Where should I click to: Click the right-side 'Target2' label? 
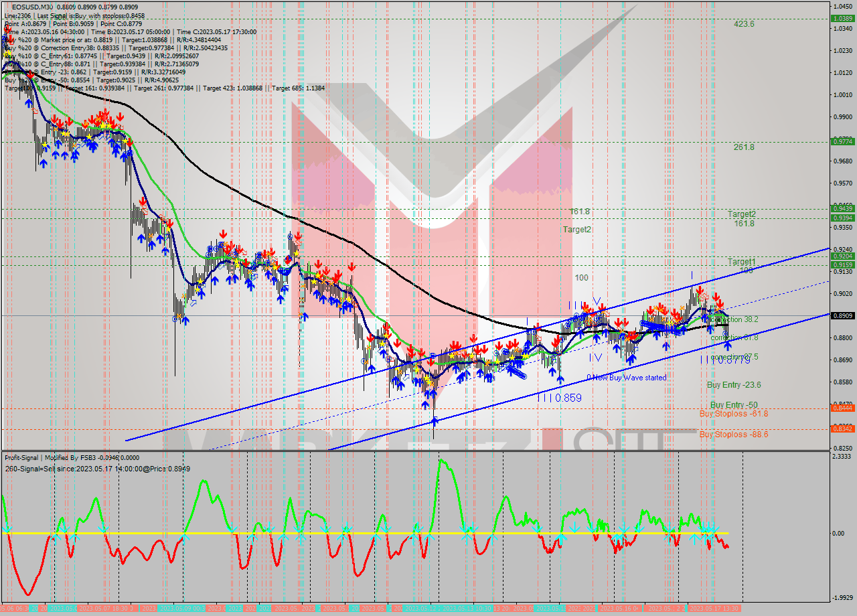pyautogui.click(x=742, y=214)
